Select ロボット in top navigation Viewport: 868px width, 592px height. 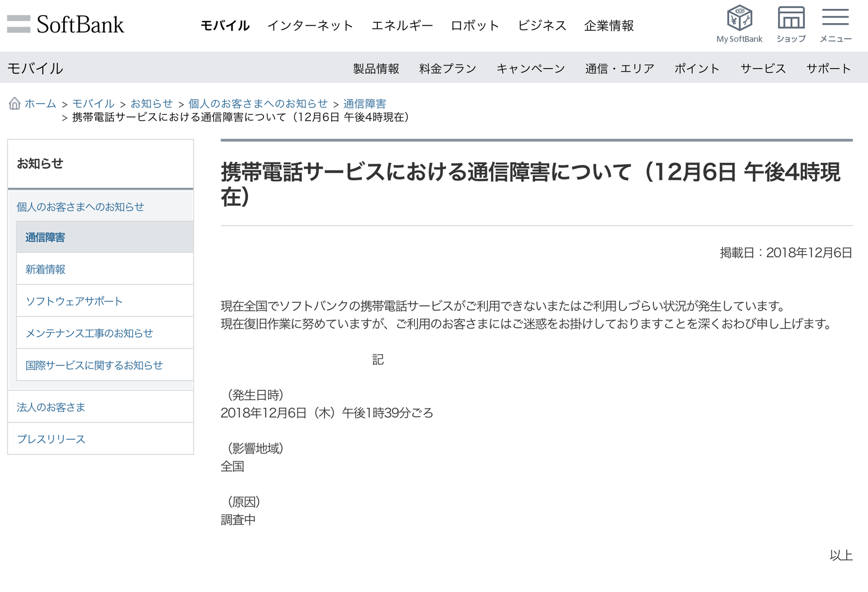tap(475, 26)
